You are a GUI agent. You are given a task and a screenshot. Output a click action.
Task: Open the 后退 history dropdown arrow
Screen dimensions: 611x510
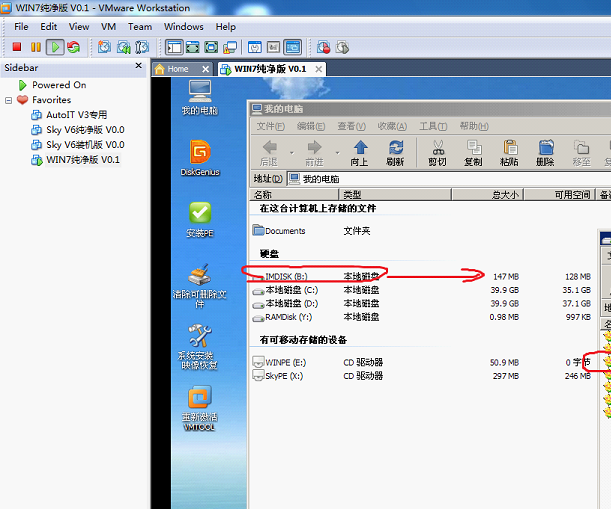[x=291, y=153]
